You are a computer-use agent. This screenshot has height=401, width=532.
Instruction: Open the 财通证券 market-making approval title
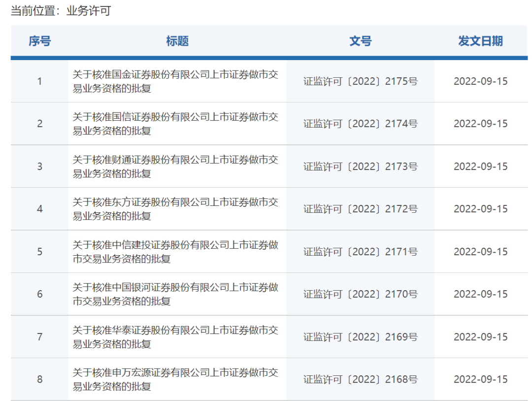pos(175,167)
